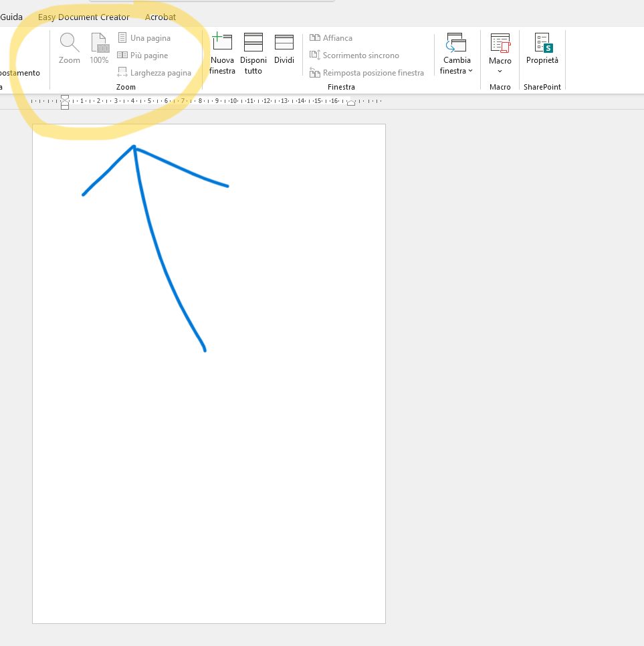Toggle Affianca side-by-side view

pos(331,38)
